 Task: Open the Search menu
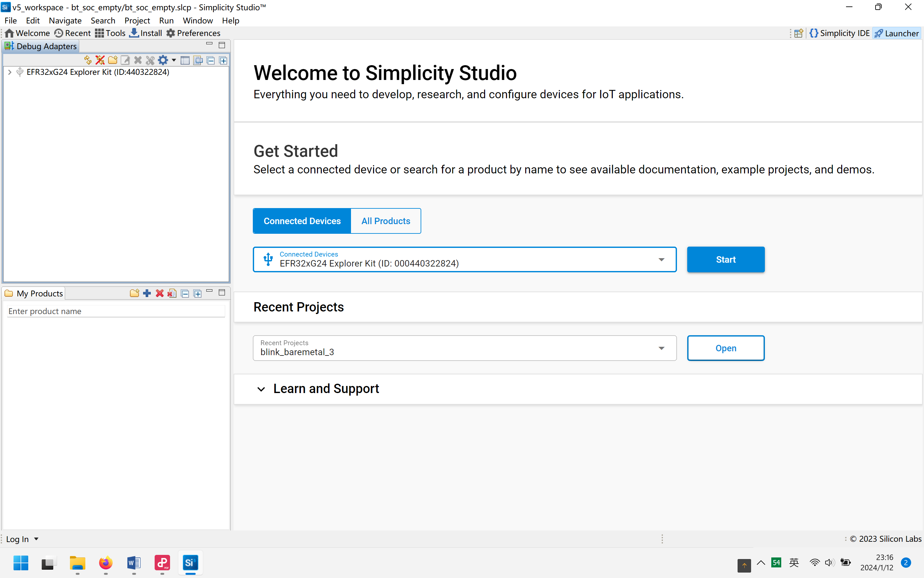click(103, 20)
